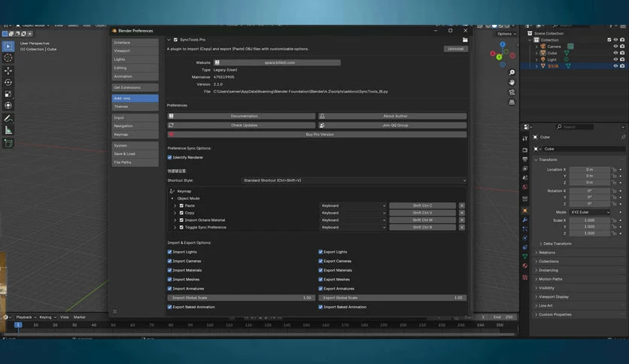The image size is (629, 364).
Task: Open the Render properties tab icon
Action: (x=525, y=150)
